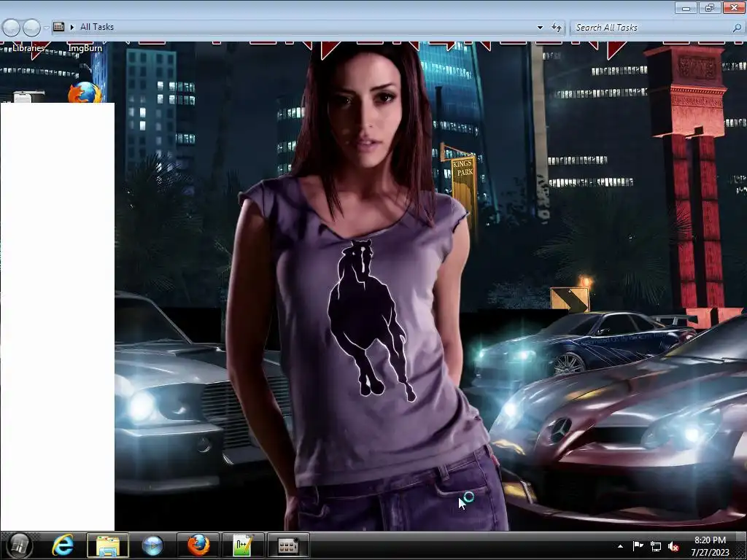Click the All Tasks address bar icon
The image size is (747, 560).
pyautogui.click(x=58, y=27)
